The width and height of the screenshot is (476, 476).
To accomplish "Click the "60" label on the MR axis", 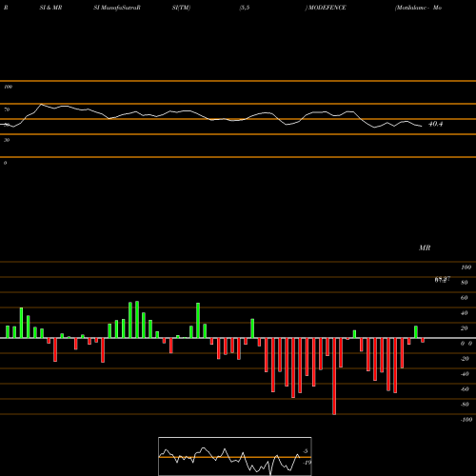I will 464,298.
